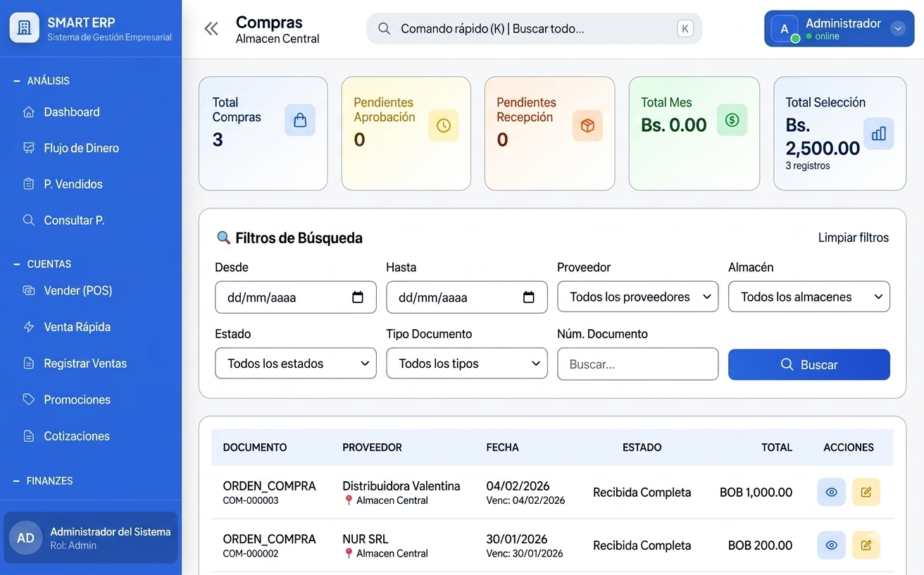Click the K shortcut key badge
Screen dimensions: 924x575
tap(685, 29)
